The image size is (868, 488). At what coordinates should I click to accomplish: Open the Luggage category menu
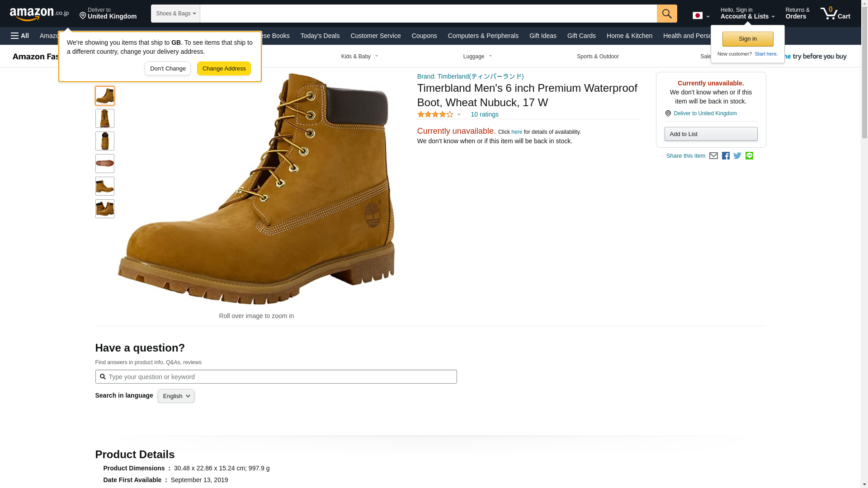pos(477,56)
